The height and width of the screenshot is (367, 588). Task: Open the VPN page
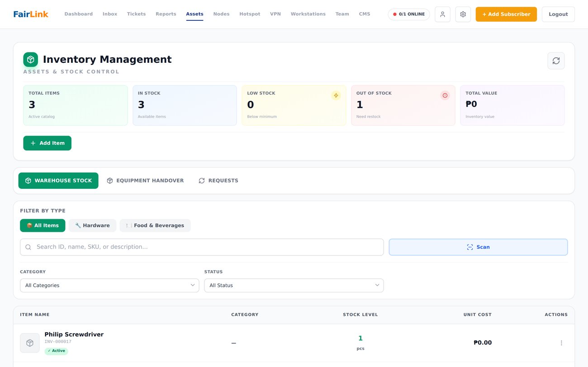coord(275,14)
